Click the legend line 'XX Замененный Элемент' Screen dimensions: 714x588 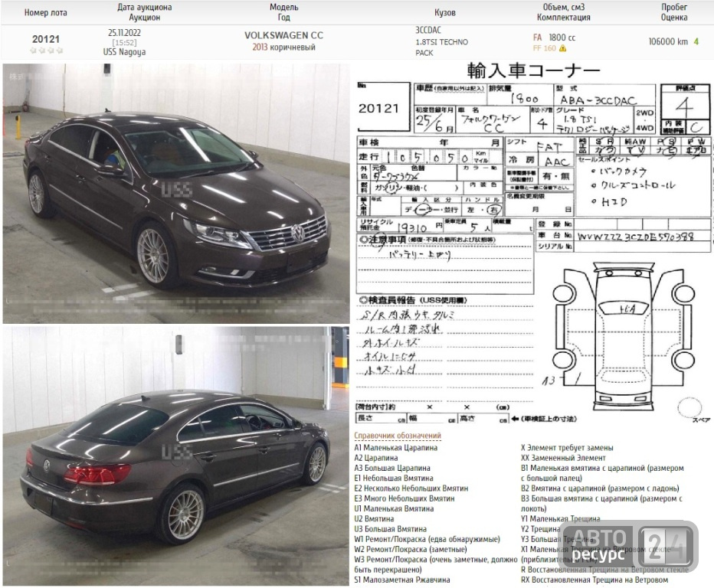563,458
